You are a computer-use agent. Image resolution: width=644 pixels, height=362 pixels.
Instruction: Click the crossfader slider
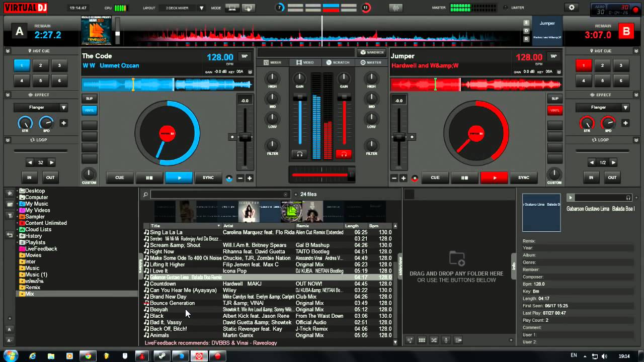click(x=322, y=175)
